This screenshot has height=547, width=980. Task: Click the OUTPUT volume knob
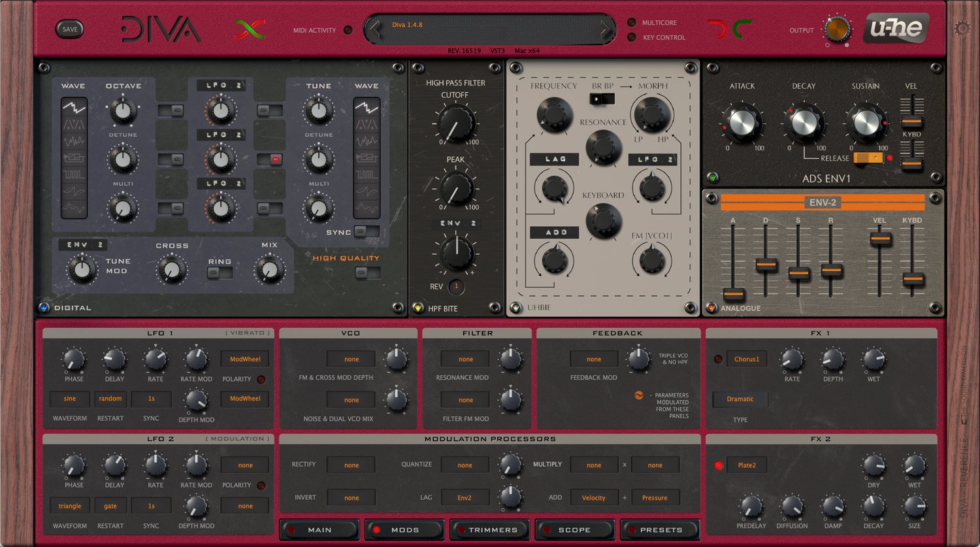836,29
